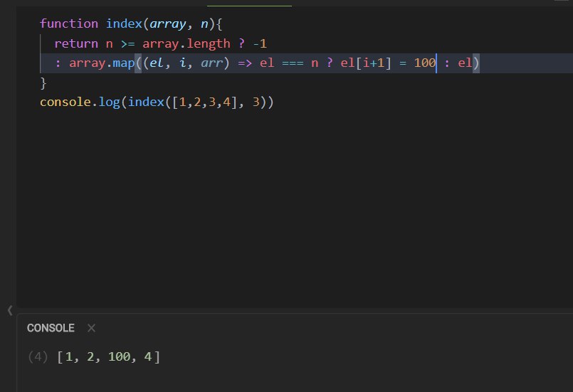Click the 'el[i+1]' expression in the code
The height and width of the screenshot is (392, 573).
pos(366,63)
